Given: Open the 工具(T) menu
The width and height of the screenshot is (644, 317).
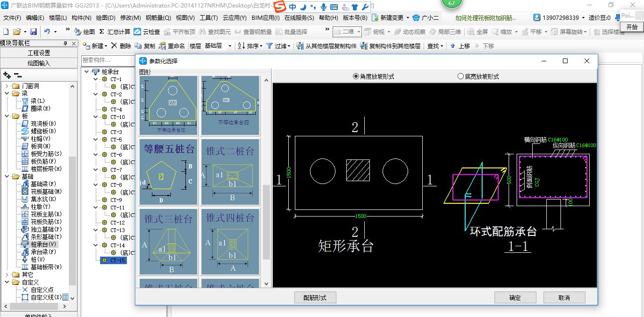Looking at the screenshot, I should pyautogui.click(x=209, y=18).
